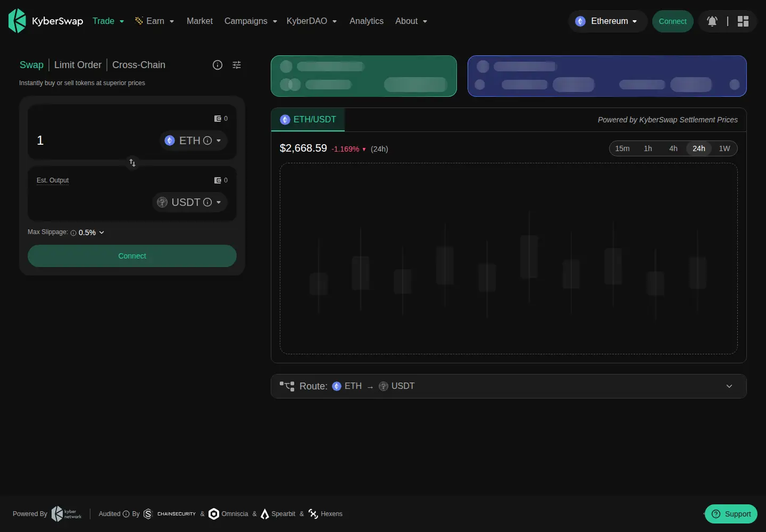The width and height of the screenshot is (766, 532).
Task: Open the ETH token selector
Action: pyautogui.click(x=193, y=140)
